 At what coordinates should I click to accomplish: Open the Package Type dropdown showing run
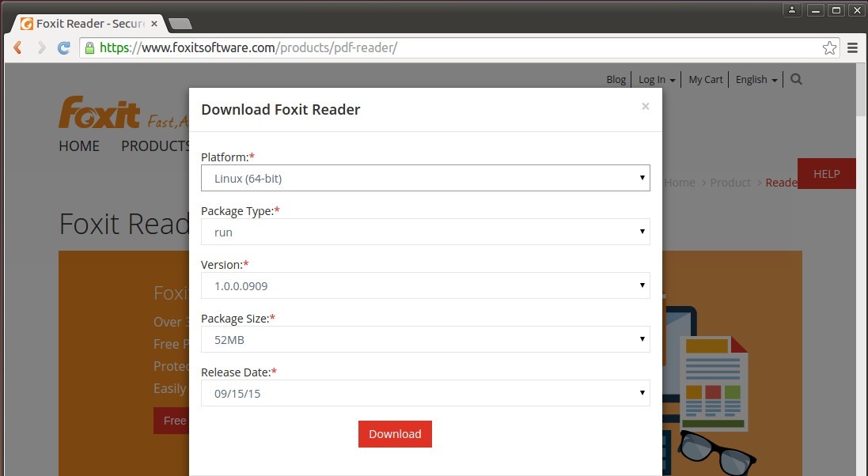coord(425,232)
